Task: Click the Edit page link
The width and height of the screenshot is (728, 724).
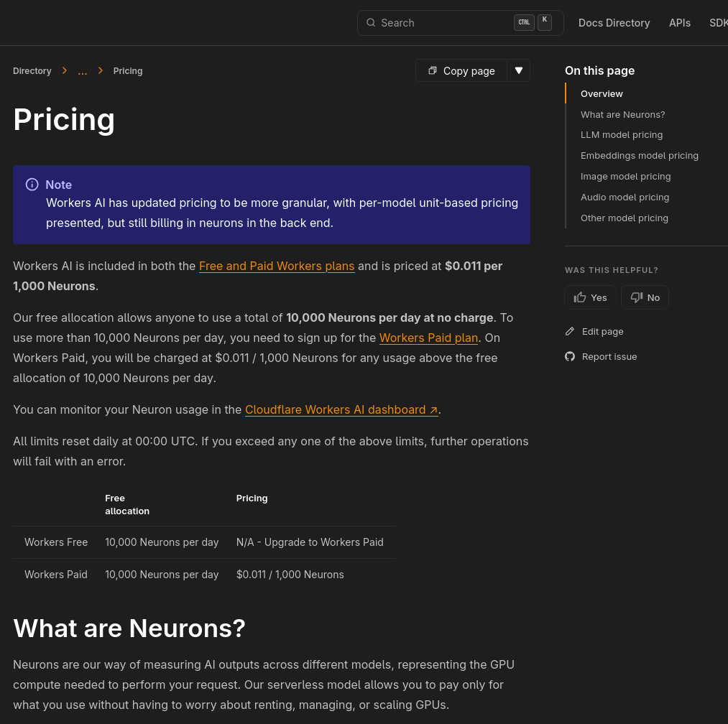Action: tap(602, 331)
